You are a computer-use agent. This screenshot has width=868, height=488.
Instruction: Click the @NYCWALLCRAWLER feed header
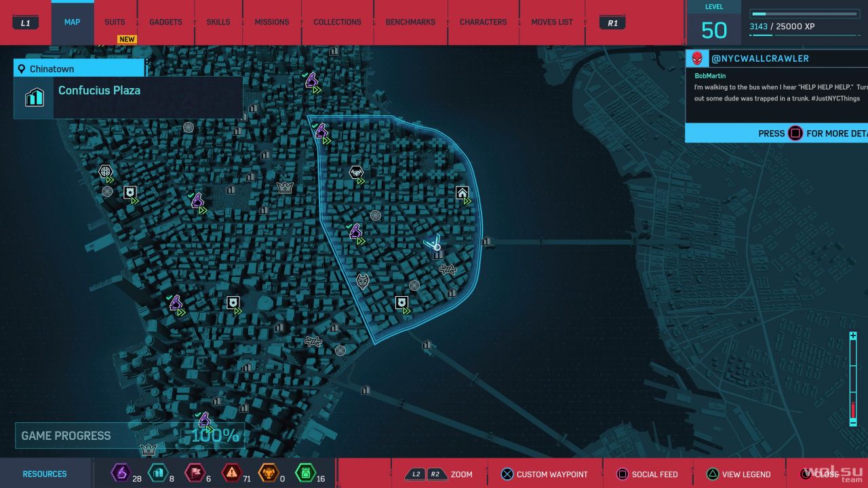tap(760, 58)
